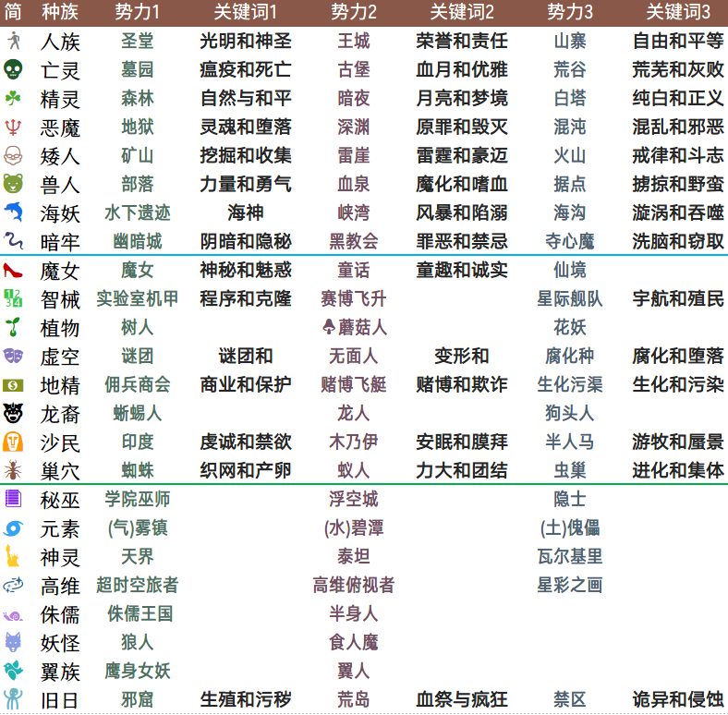Click the 浮空城 faction cell
Viewport: 728px width, 715px height.
[354, 499]
